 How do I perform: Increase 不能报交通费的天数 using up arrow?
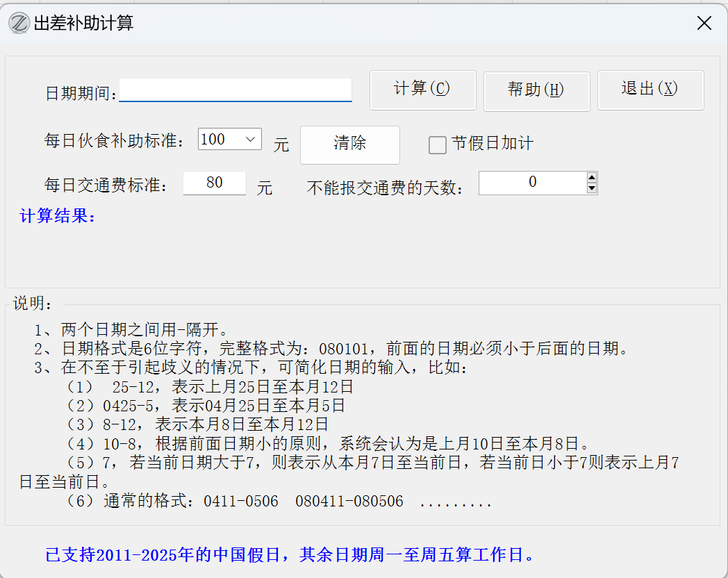(592, 178)
